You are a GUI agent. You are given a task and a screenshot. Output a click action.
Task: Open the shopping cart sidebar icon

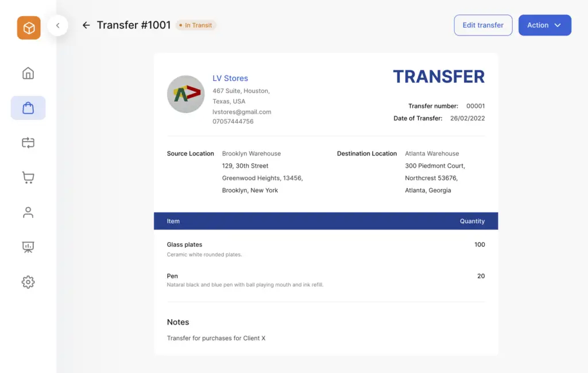point(28,178)
